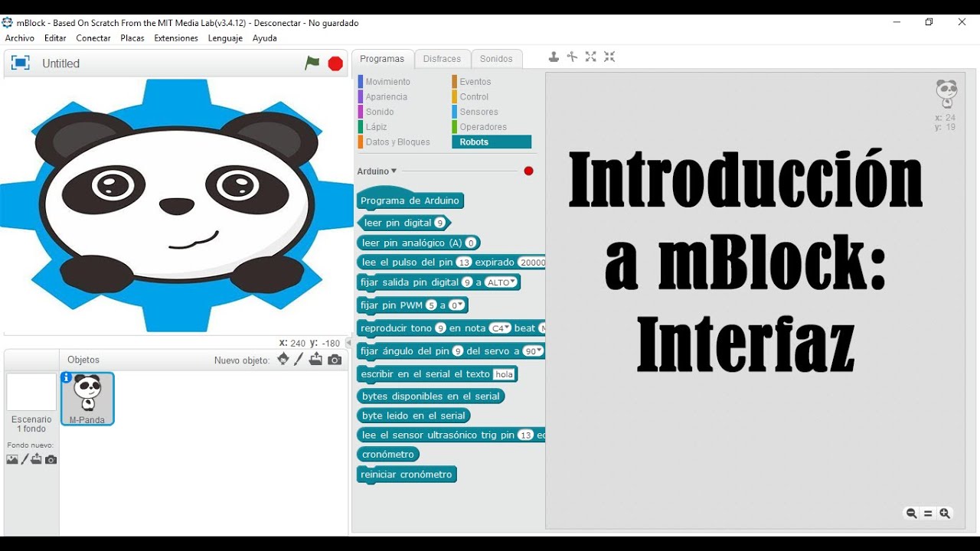Choose new object from library icon
The width and height of the screenshot is (980, 551).
283,360
